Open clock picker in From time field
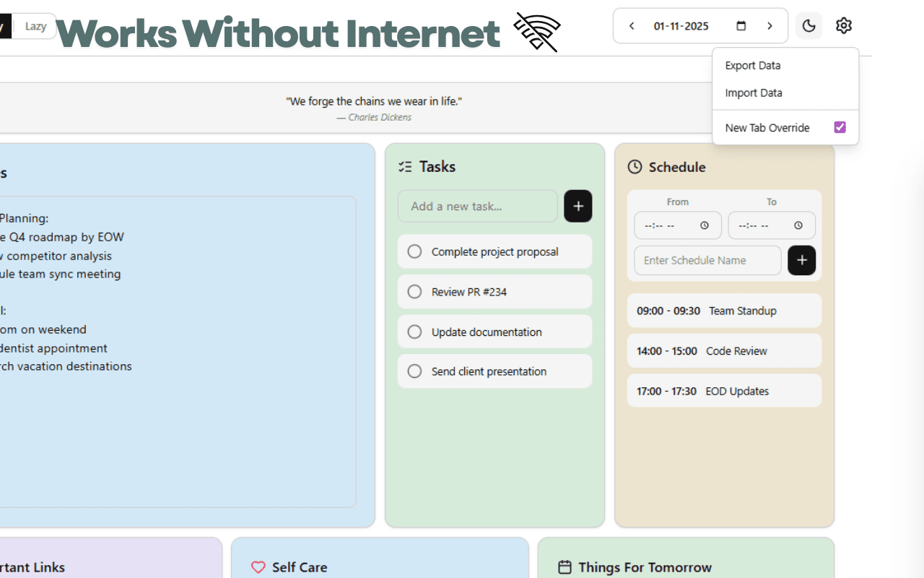Screen dimensions: 924x578 705,225
